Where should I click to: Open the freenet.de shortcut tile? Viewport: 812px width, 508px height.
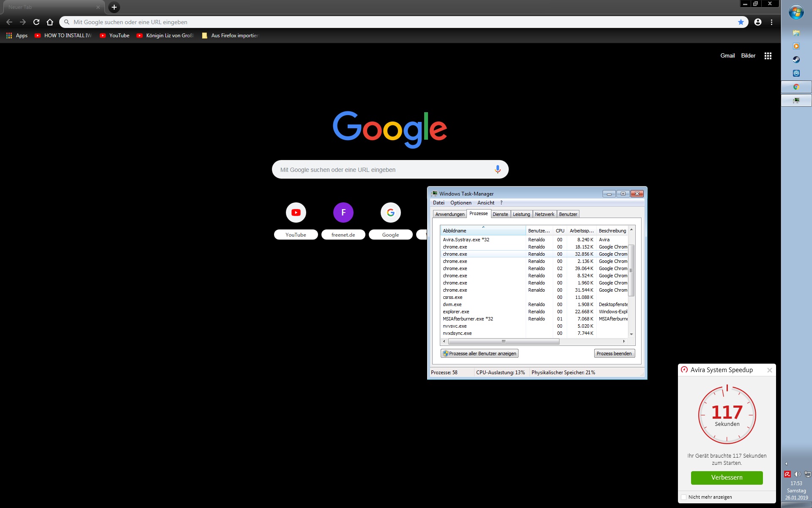coord(343,221)
